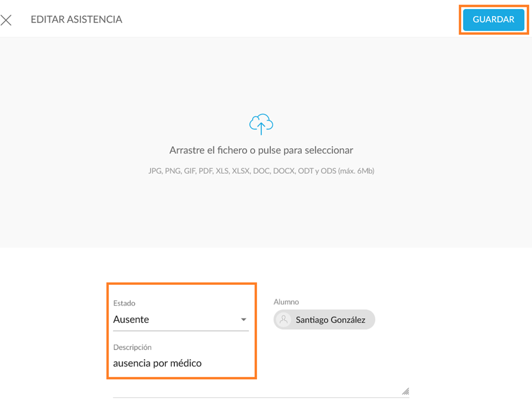Click "JPG" in the file formats list

[155, 170]
